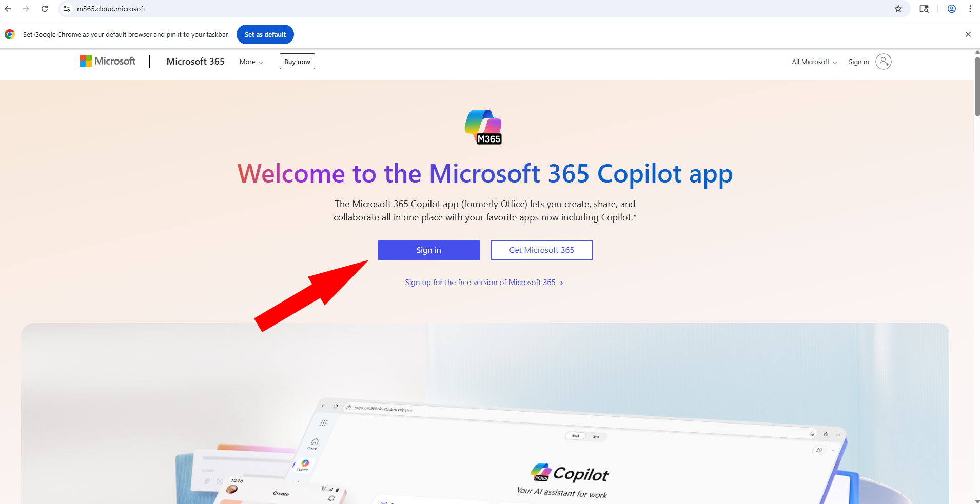
Task: Click the Buy now button
Action: 297,62
